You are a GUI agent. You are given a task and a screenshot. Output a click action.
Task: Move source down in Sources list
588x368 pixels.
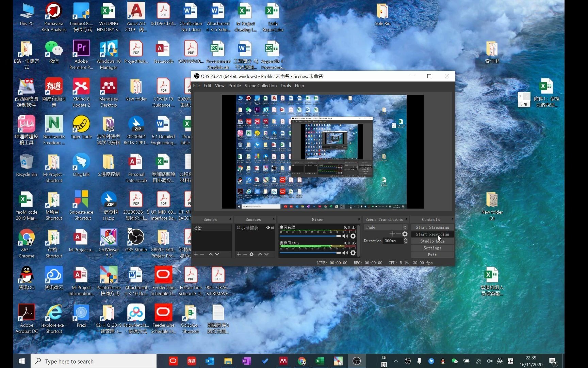pyautogui.click(x=266, y=254)
